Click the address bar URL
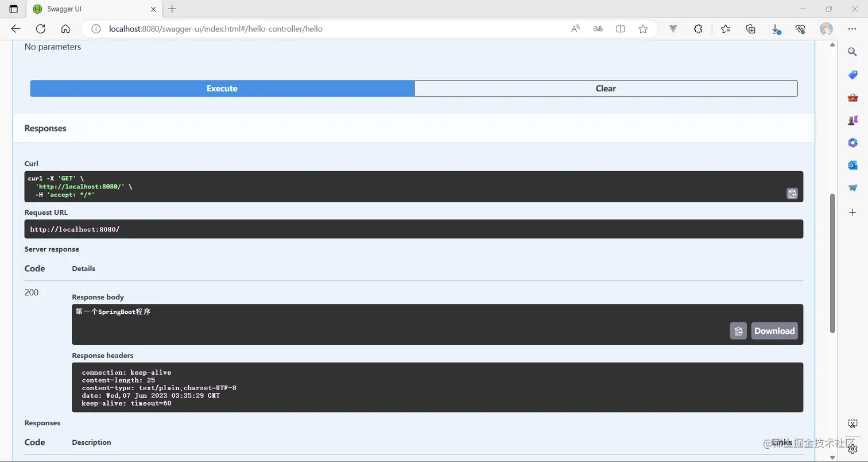Image resolution: width=868 pixels, height=462 pixels. pyautogui.click(x=216, y=29)
